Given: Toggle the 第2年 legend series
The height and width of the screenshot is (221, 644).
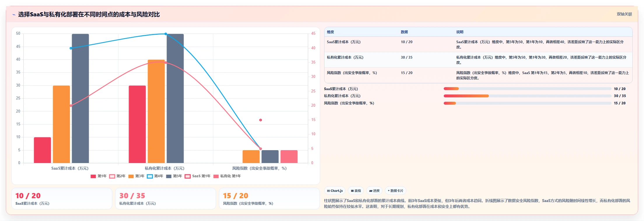Looking at the screenshot, I should [x=117, y=176].
